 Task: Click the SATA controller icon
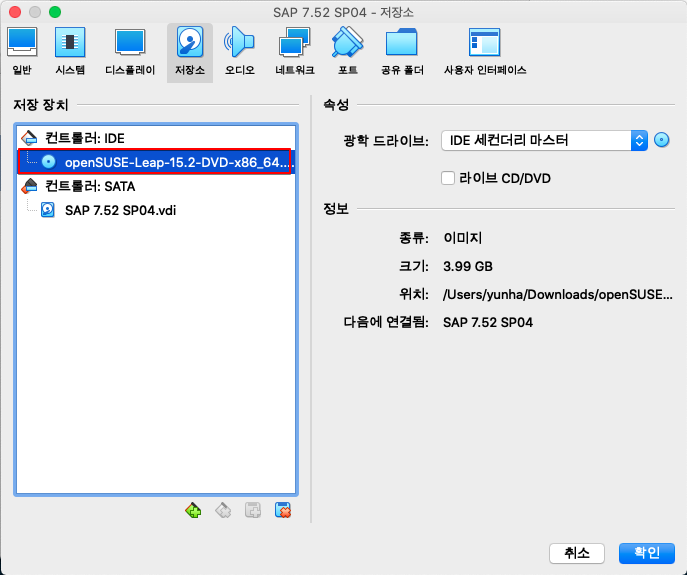pyautogui.click(x=29, y=187)
